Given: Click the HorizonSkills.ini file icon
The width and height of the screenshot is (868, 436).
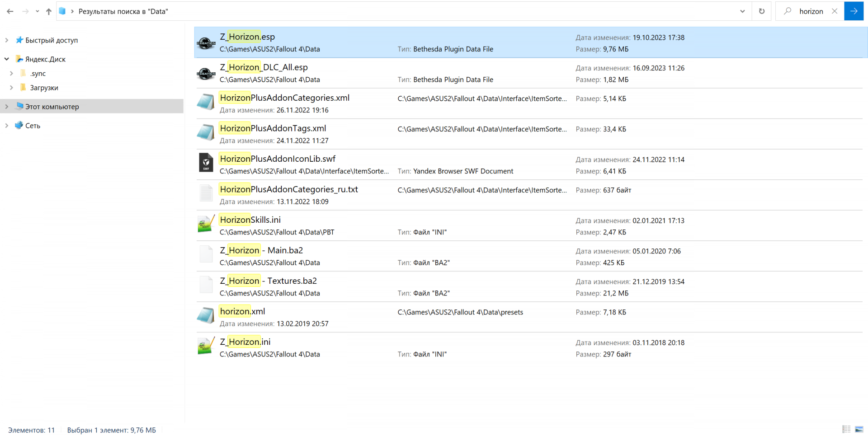Looking at the screenshot, I should (x=206, y=224).
